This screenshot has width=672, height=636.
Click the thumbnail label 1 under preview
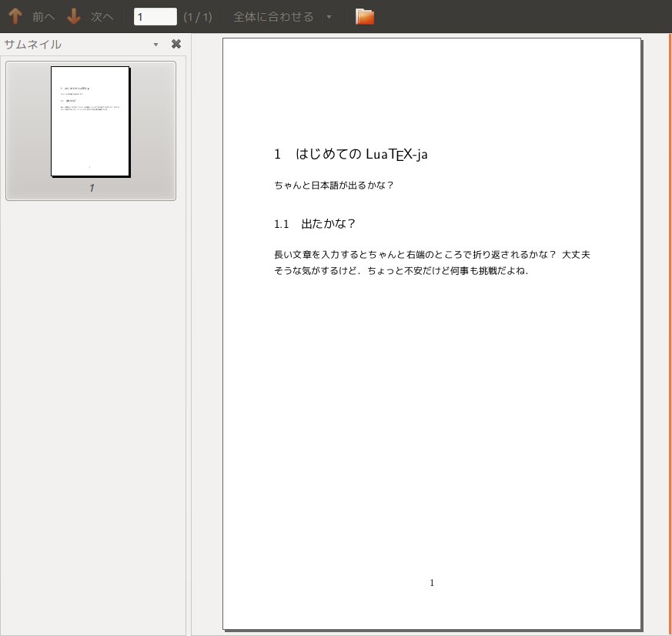(x=92, y=188)
